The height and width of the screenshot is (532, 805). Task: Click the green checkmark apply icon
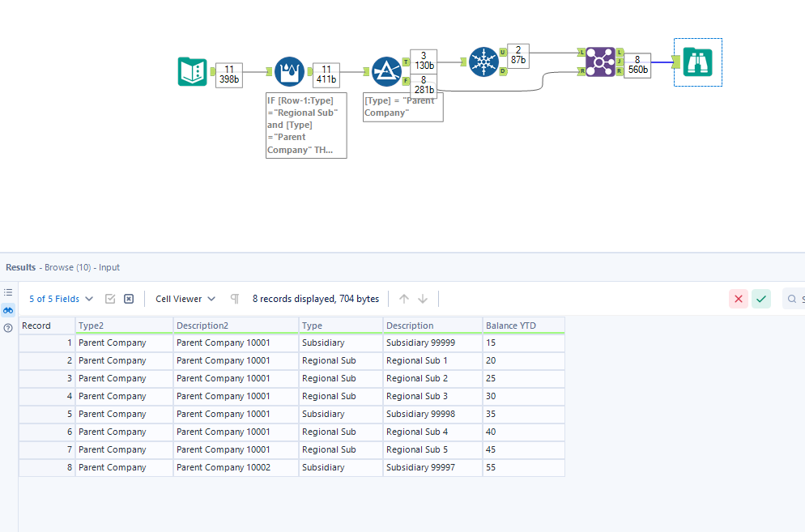pyautogui.click(x=760, y=299)
